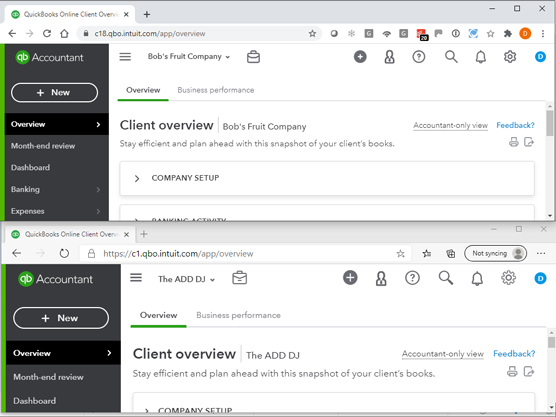556x417 pixels.
Task: Open Help question mark in Bob's Fruit Company window
Action: [419, 57]
